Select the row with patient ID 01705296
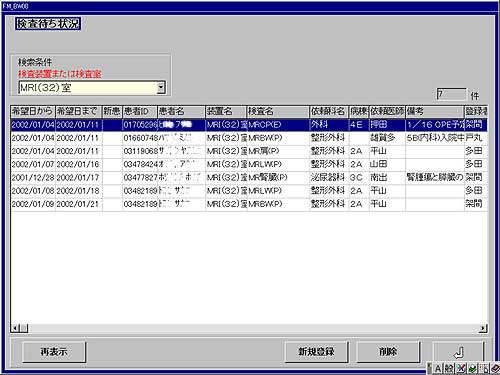500x375 pixels. [x=249, y=125]
